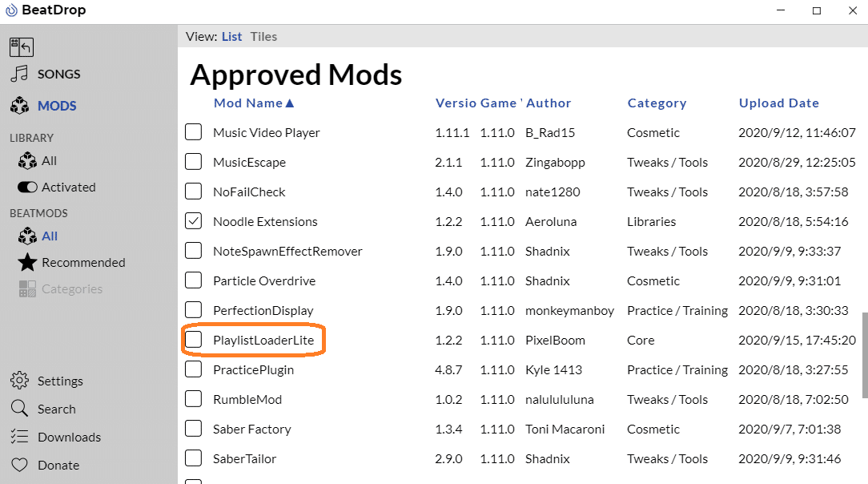Check the NoteSpawnEffectRemover checkbox
The image size is (868, 484).
click(193, 251)
